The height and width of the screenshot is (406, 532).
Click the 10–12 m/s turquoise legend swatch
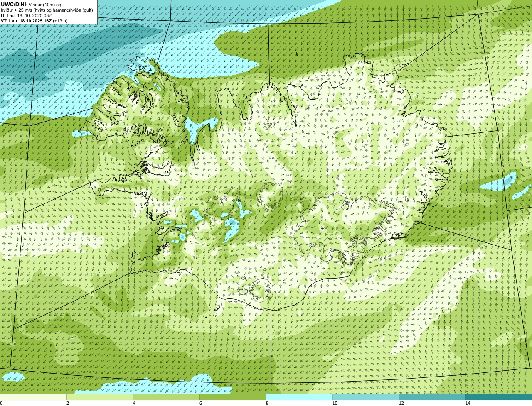click(366, 397)
